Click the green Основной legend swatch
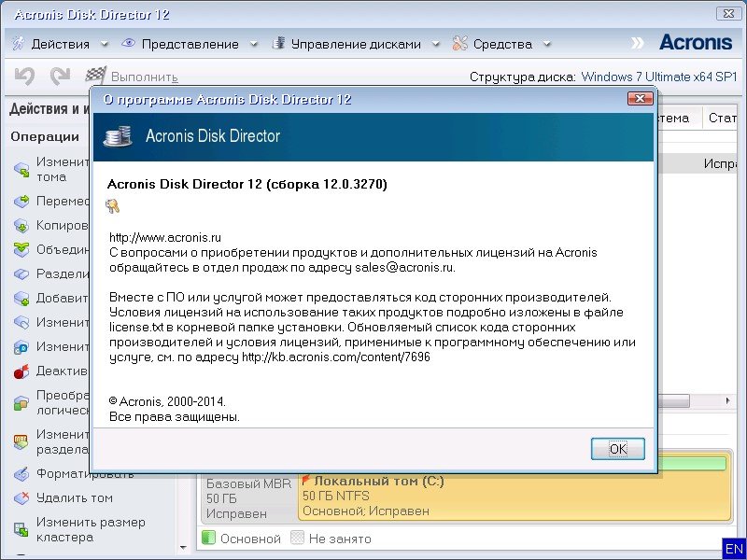 pyautogui.click(x=208, y=538)
